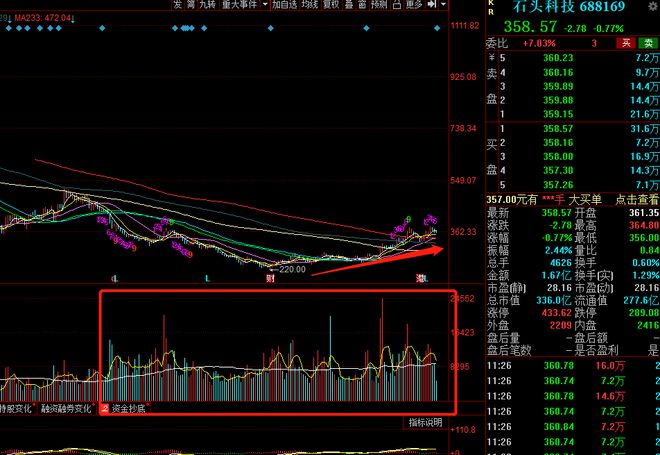Screen dimensions: 660x455
Task: Switch to the 融资融券变化 tab
Action: click(66, 408)
